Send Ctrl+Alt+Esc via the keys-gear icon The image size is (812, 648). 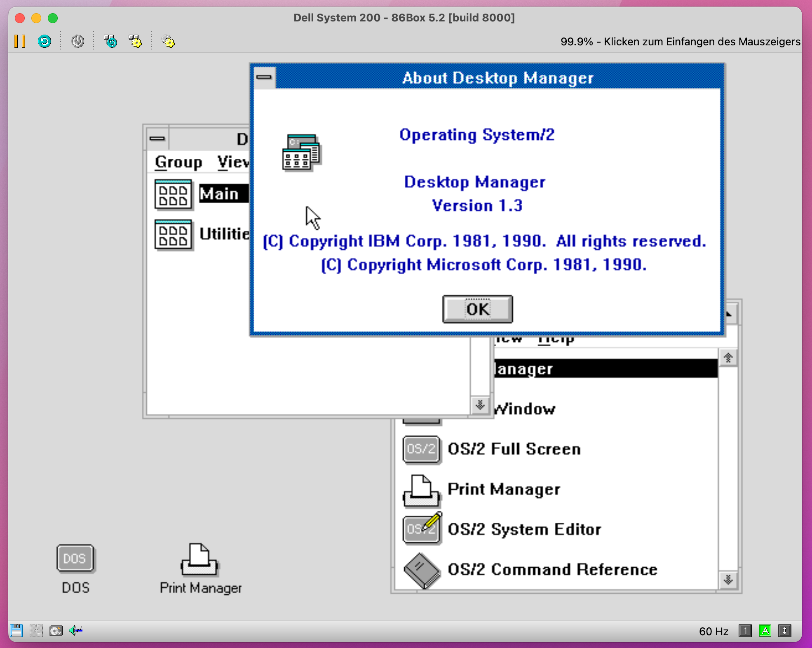(135, 41)
